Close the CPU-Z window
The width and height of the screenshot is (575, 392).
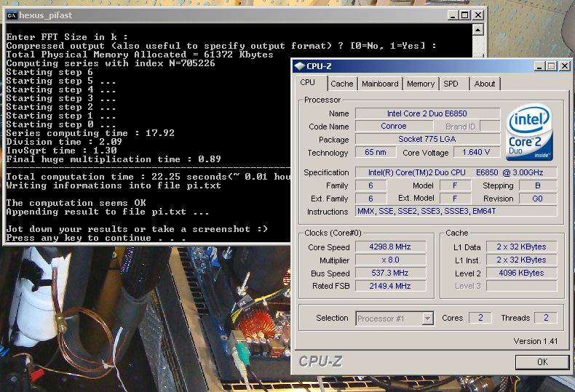pos(565,66)
